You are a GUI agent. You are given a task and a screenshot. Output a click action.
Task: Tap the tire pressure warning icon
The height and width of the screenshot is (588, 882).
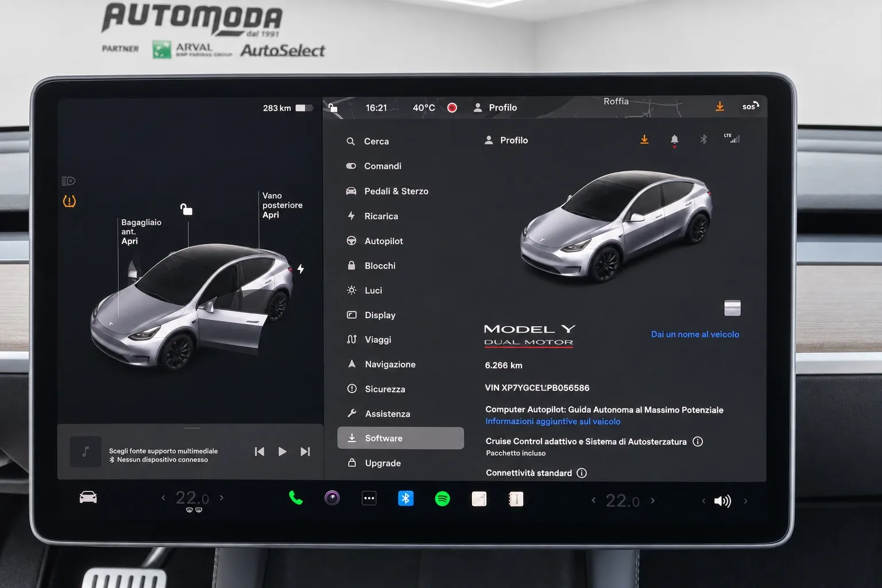pyautogui.click(x=69, y=202)
